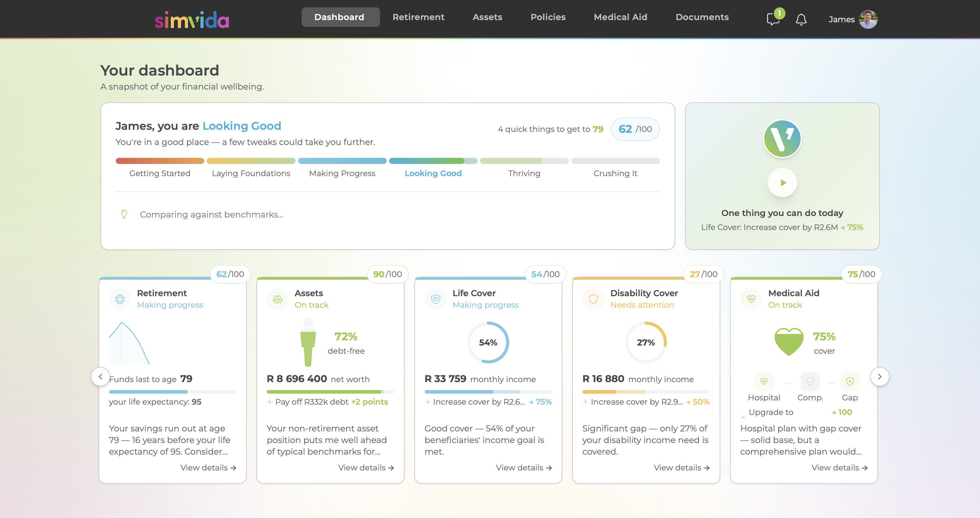Click Life Cover 'Increase cover by R2.6...' suggestion

[488, 402]
